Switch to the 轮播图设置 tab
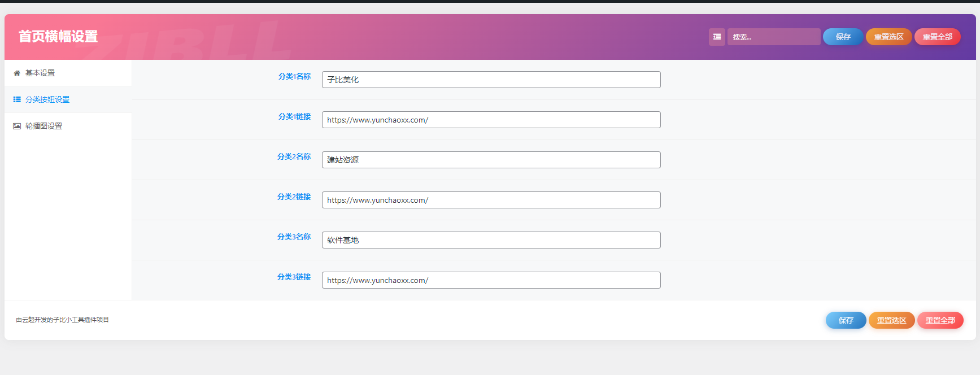This screenshot has height=375, width=980. 43,126
